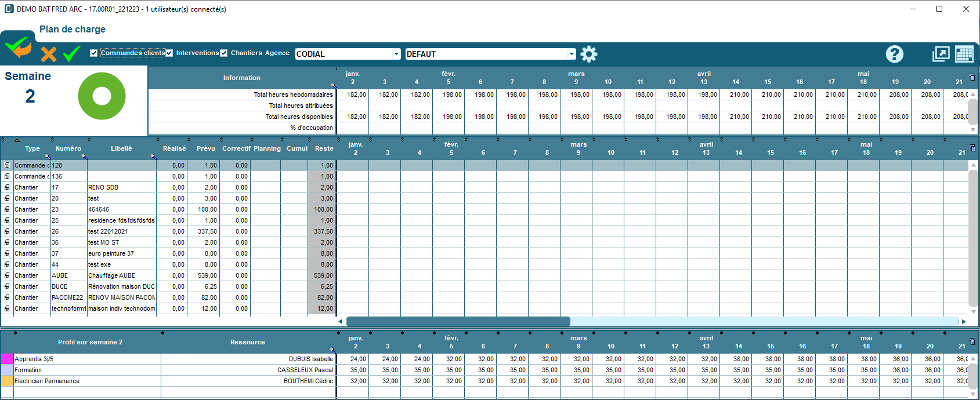Click the search magnifier under Libellé column
This screenshot has width=980, height=400.
click(x=153, y=157)
